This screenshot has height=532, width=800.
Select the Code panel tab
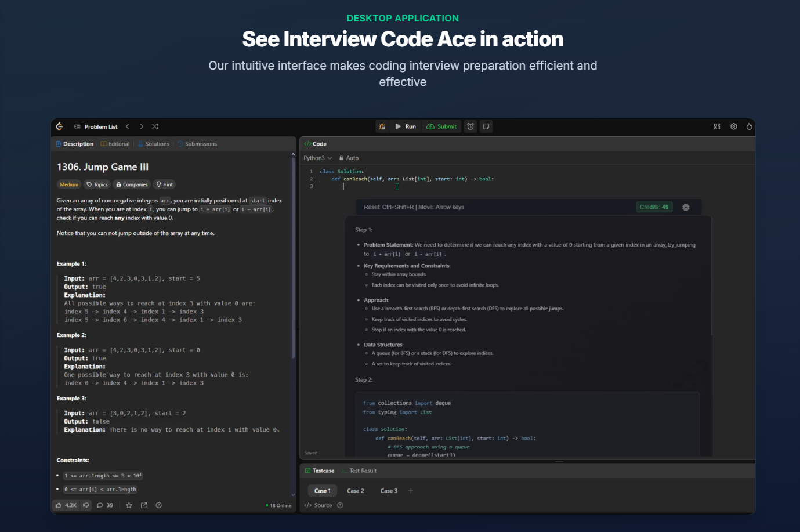pyautogui.click(x=316, y=144)
